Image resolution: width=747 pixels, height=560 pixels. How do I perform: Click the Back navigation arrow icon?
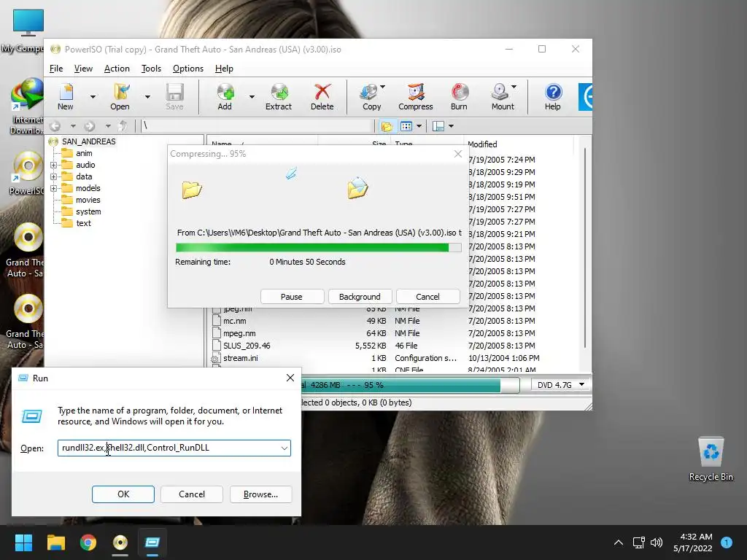[x=55, y=126]
